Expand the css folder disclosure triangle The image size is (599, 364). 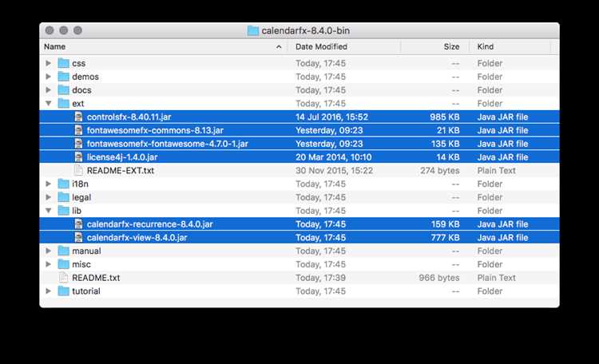pyautogui.click(x=48, y=63)
